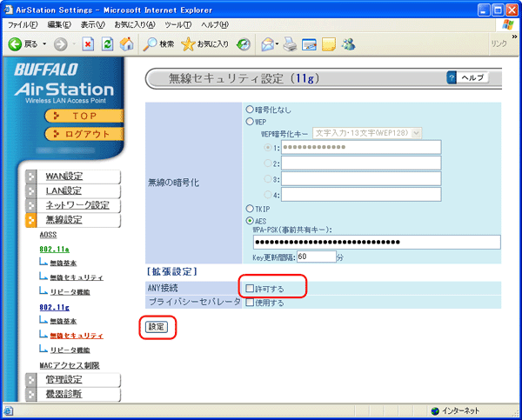Click the browser Back arrow icon
This screenshot has height=420, width=522.
[x=15, y=43]
